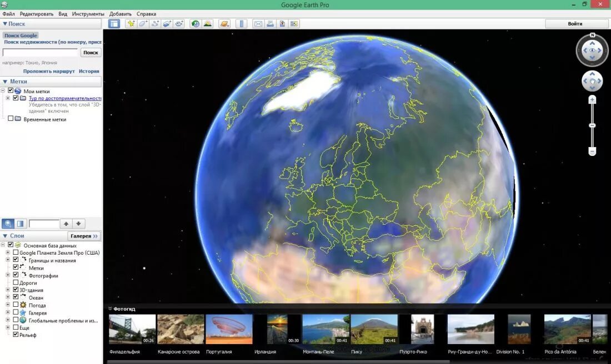This screenshot has width=611, height=364.
Task: Toggle sunlight across the landscape icon
Action: 208,24
